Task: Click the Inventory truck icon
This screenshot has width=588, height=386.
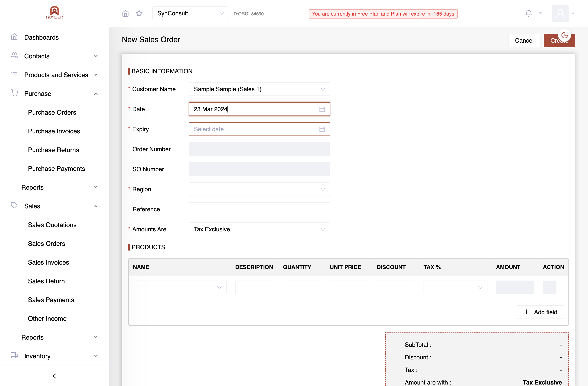Action: click(x=14, y=355)
